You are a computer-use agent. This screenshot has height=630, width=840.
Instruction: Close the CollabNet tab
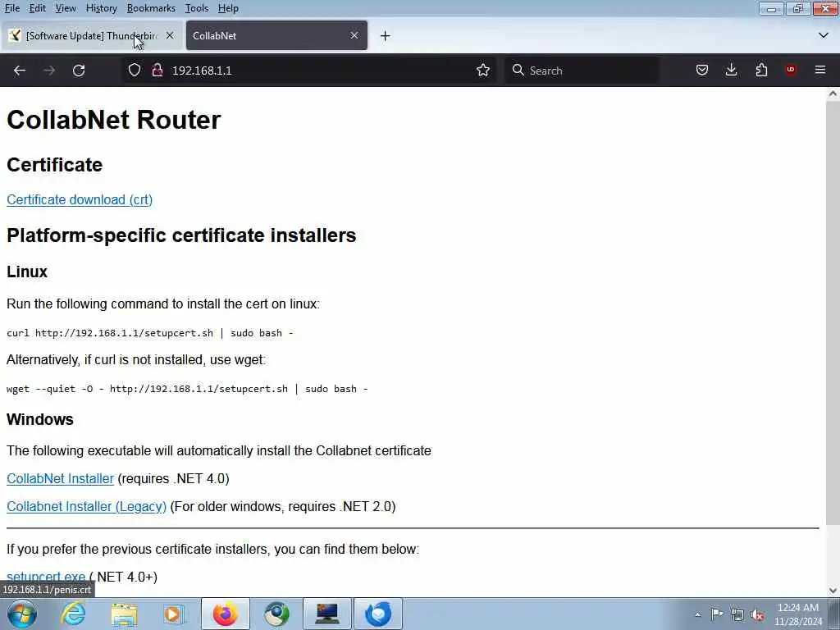354,35
